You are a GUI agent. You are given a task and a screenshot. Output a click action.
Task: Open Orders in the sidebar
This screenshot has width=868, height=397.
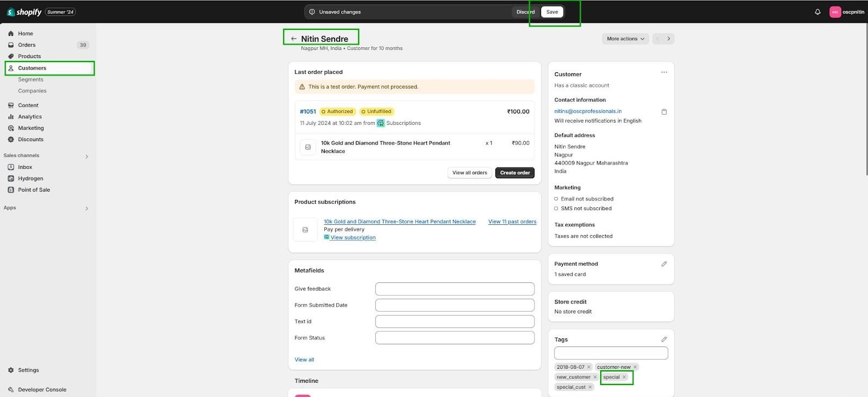pos(27,45)
